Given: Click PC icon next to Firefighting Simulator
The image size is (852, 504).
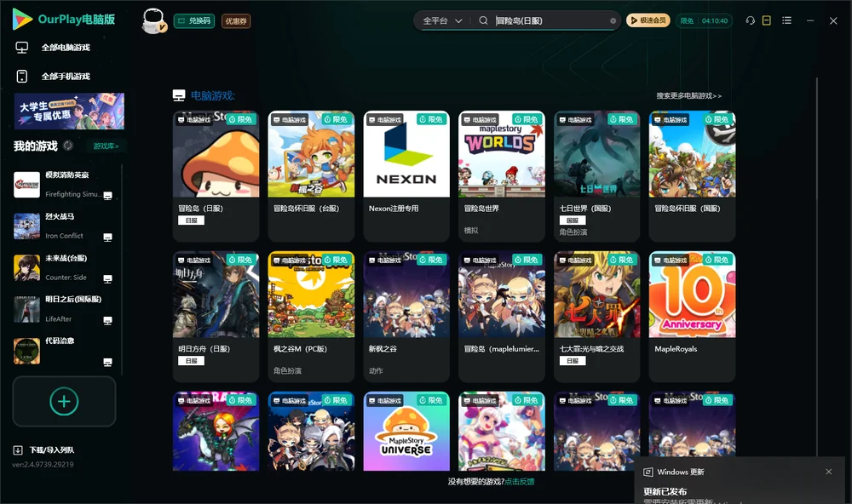Looking at the screenshot, I should coord(107,196).
